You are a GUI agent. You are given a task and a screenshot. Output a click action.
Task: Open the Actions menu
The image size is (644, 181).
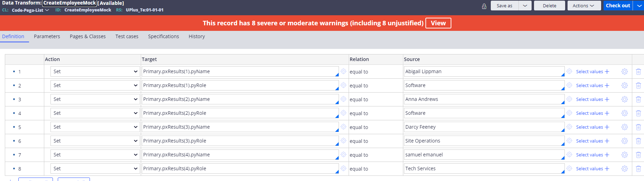click(584, 6)
